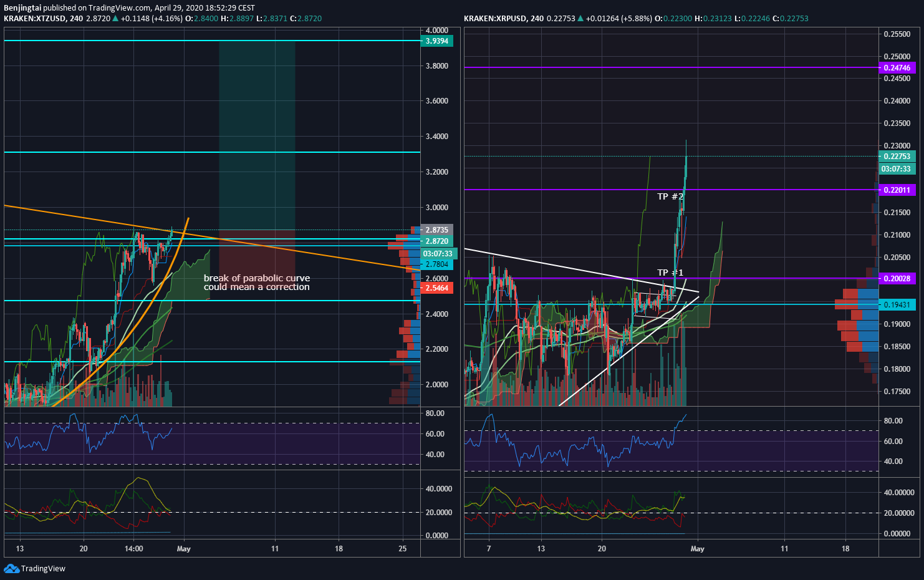Select the TP #2 annotation

(x=670, y=196)
